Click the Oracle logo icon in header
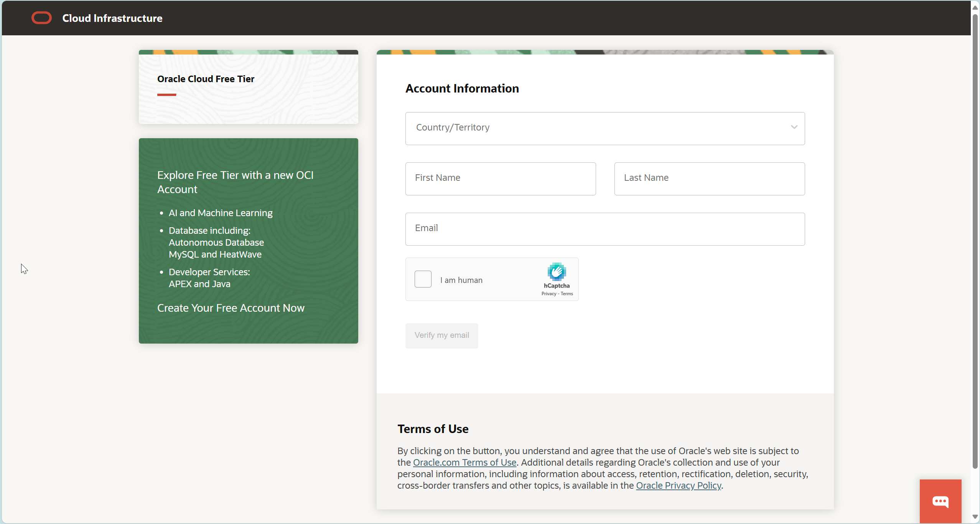 pos(41,18)
